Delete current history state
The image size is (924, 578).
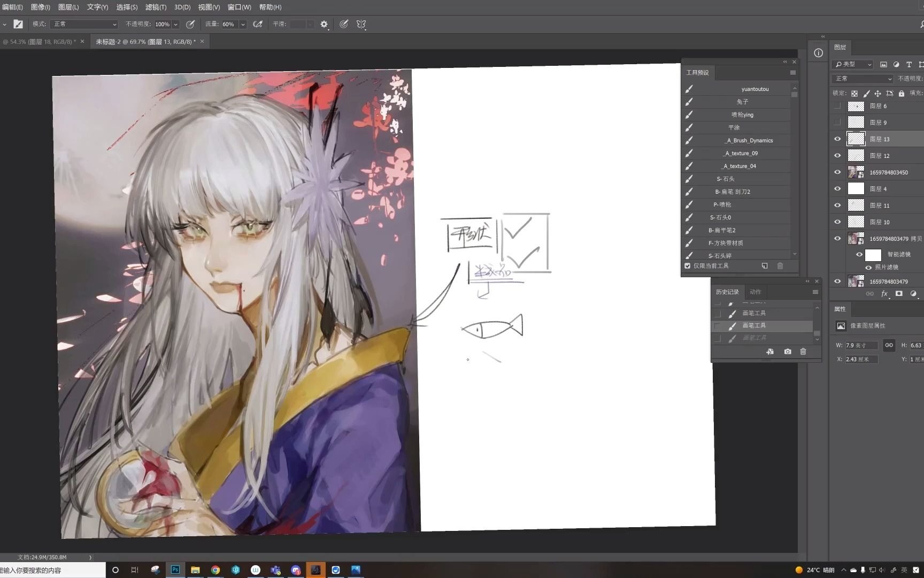pyautogui.click(x=803, y=352)
